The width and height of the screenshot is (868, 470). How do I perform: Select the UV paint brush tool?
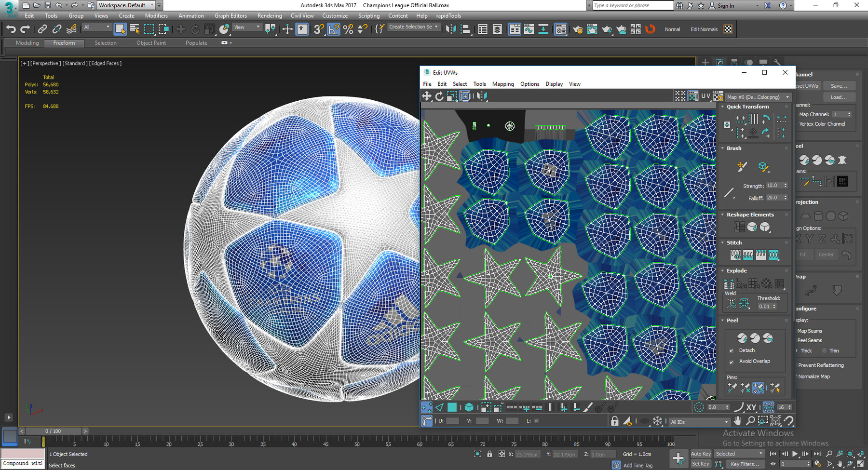tap(587, 408)
